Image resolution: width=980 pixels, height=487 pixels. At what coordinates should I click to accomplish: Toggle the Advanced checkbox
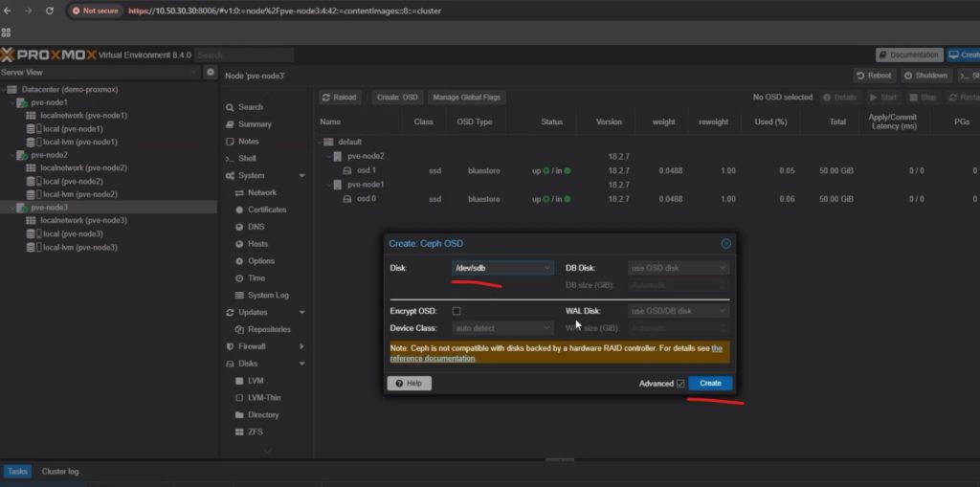click(x=680, y=384)
